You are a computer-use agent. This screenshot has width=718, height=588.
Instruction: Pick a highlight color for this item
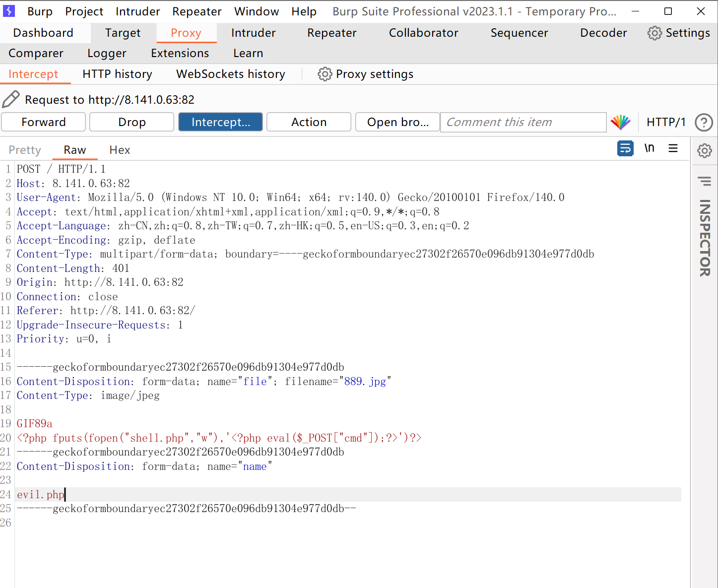tap(620, 122)
